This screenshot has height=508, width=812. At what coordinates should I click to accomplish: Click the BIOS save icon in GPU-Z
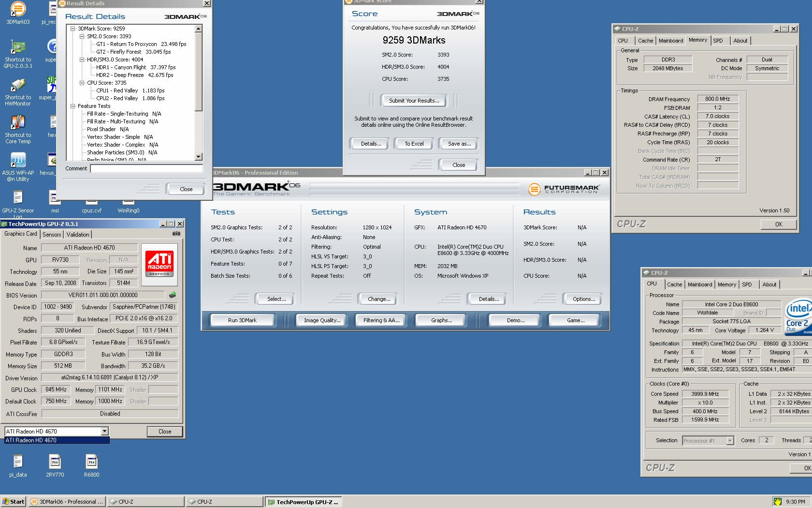coord(173,295)
